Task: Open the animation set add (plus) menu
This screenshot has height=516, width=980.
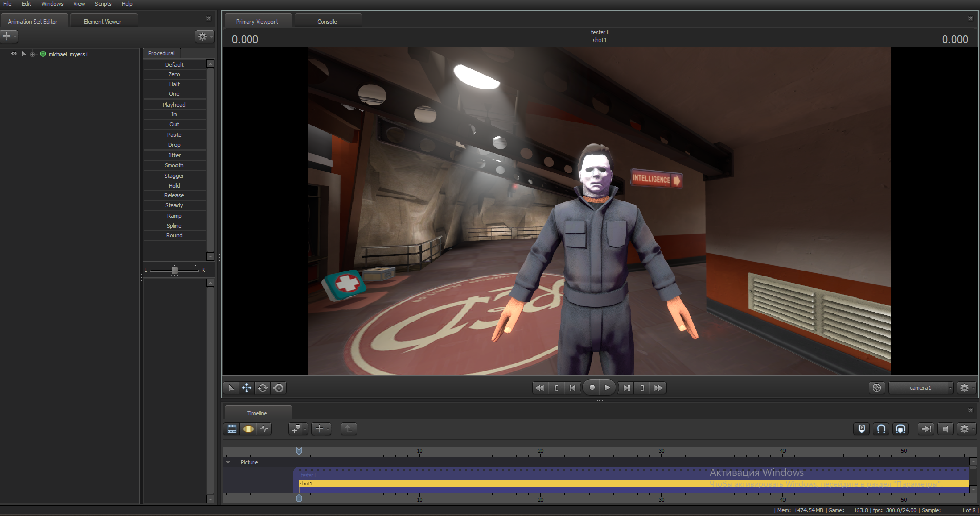Action: pos(9,36)
